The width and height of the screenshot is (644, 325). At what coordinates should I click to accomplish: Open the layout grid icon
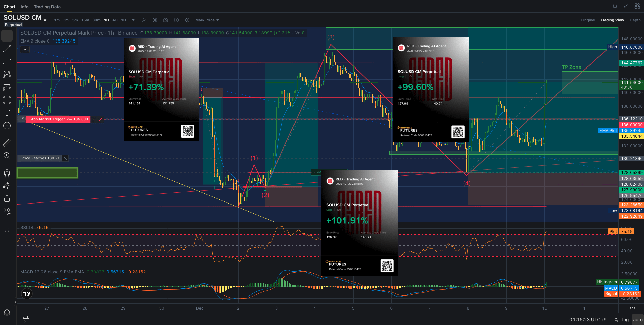tap(637, 6)
